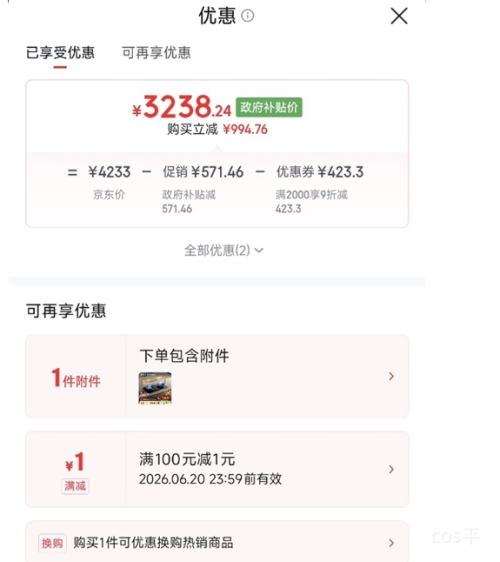Open the accessory product thumbnail
Screen dimensions: 500x562
(155, 388)
